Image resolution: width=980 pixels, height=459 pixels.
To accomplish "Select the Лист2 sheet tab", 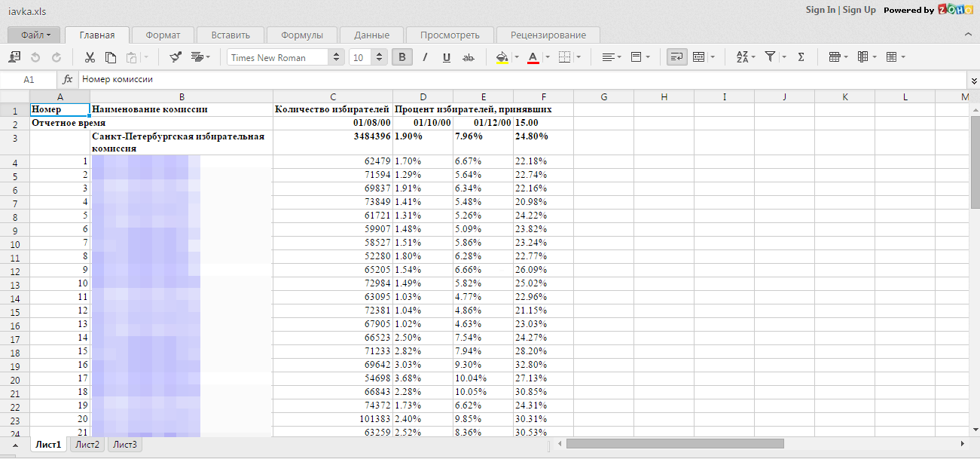I will pyautogui.click(x=87, y=445).
